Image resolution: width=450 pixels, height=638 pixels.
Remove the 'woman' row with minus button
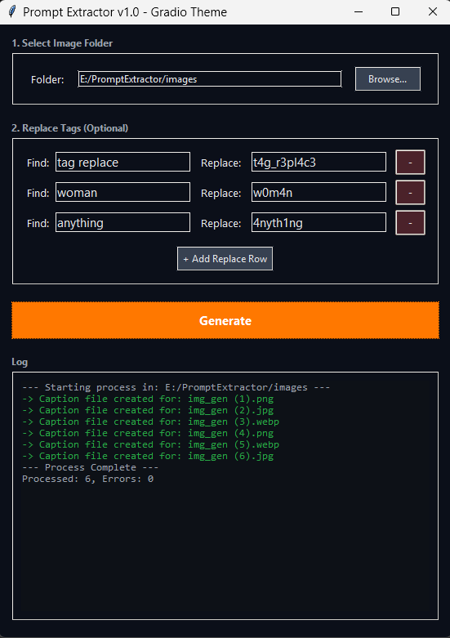[410, 192]
